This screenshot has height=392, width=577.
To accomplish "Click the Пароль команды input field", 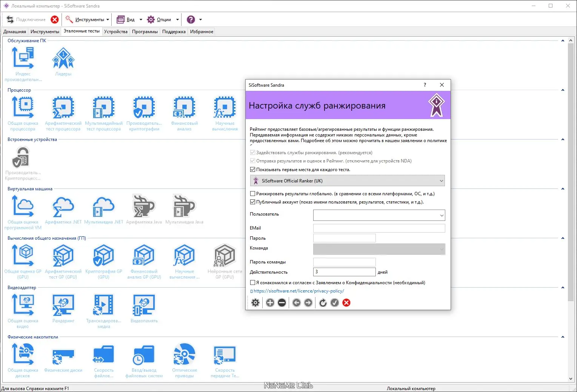I will (x=345, y=262).
